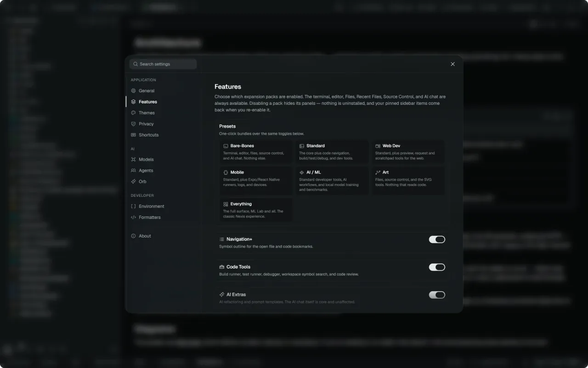
Task: Click the info icon next to About
Action: pos(133,236)
